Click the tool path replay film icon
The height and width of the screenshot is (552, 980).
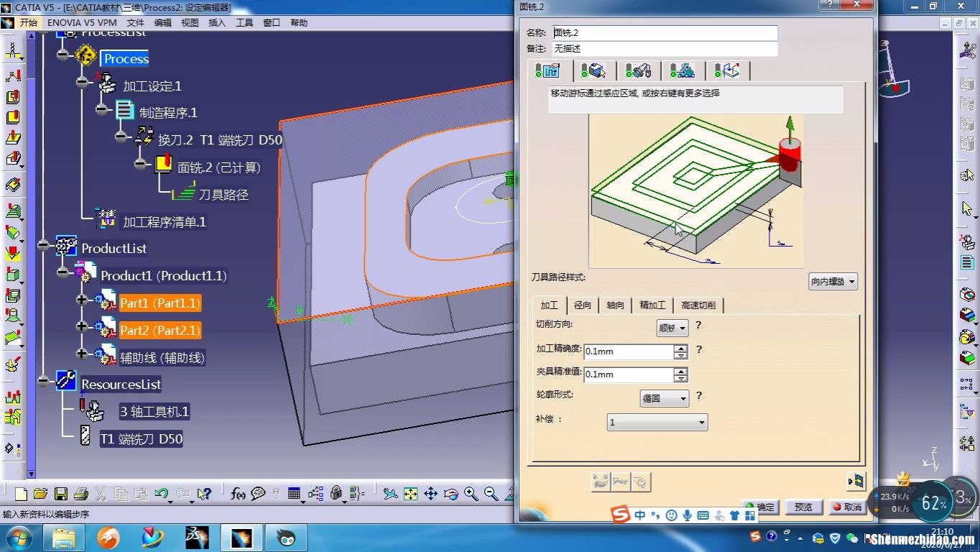pyautogui.click(x=856, y=481)
